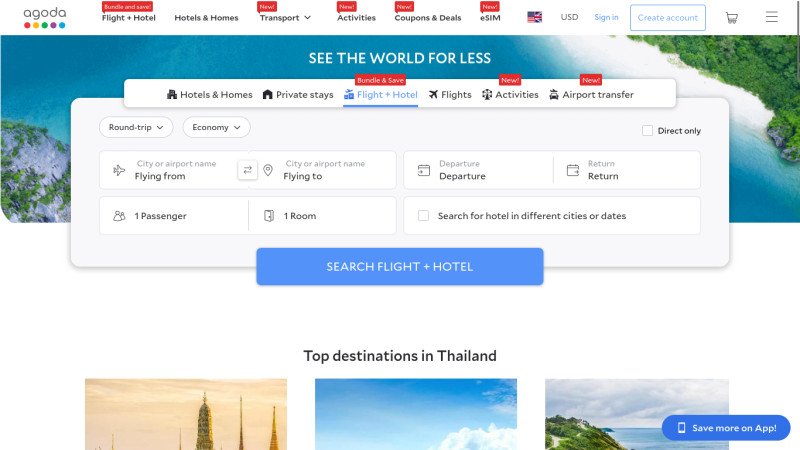Click the swap origin and destination icon

(247, 170)
